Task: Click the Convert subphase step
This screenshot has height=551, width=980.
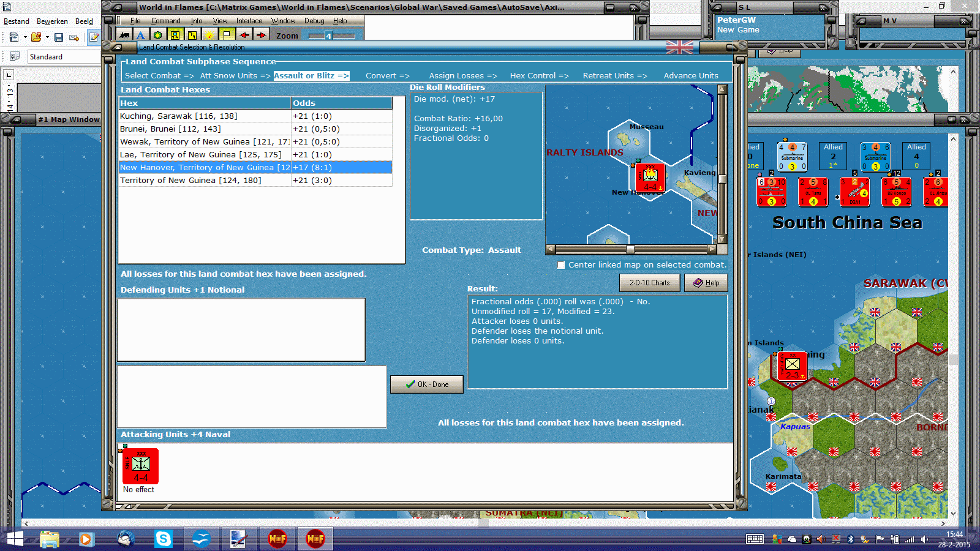Action: point(388,76)
